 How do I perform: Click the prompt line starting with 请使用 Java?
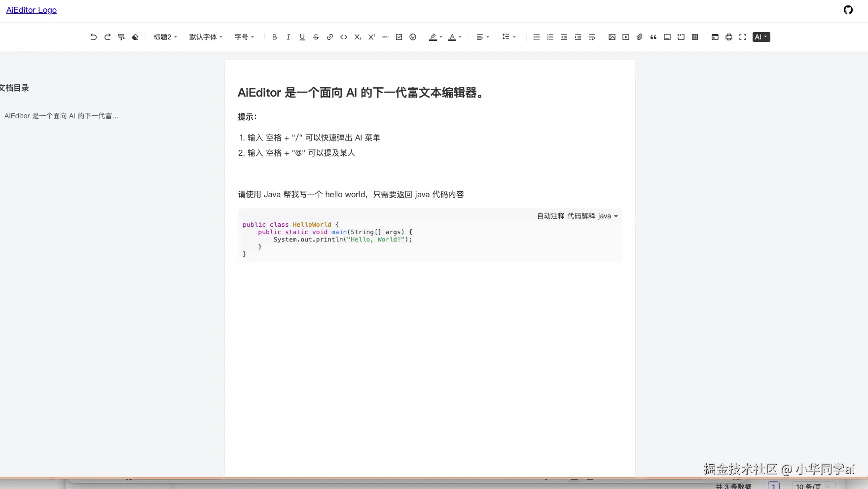(351, 194)
